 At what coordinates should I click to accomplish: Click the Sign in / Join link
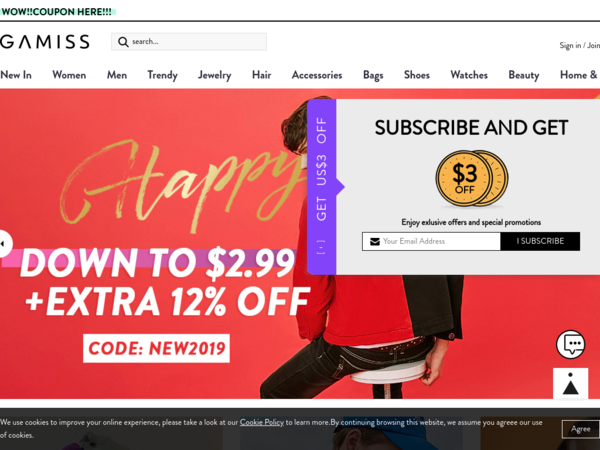pos(579,45)
